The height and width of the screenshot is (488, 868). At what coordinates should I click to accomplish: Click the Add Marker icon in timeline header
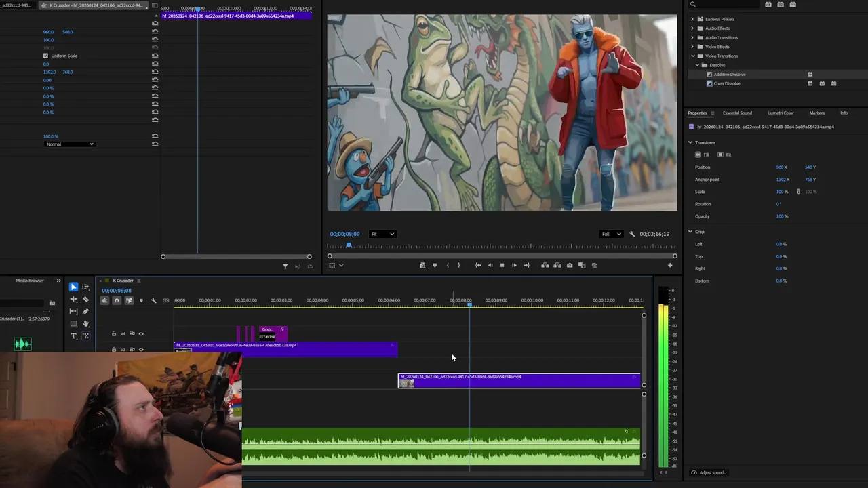click(x=141, y=300)
